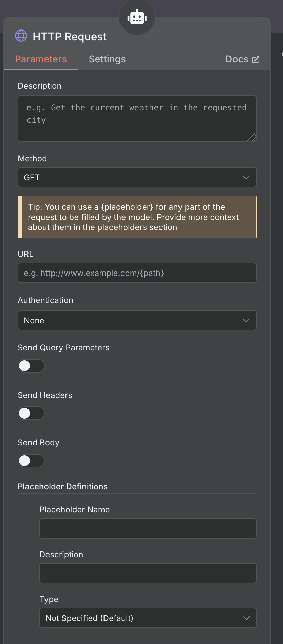Click the globe HTTP Request icon
The height and width of the screenshot is (644, 283).
(x=21, y=36)
